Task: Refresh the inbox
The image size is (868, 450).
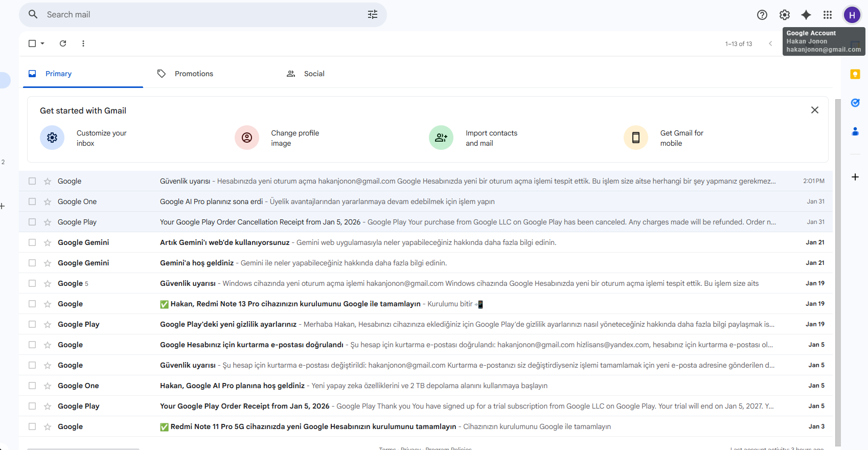Action: pyautogui.click(x=63, y=43)
